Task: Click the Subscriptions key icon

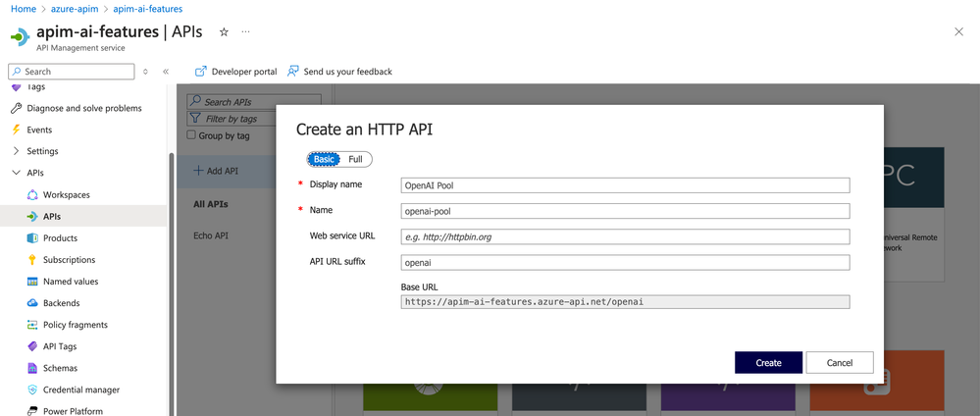Action: coord(32,260)
